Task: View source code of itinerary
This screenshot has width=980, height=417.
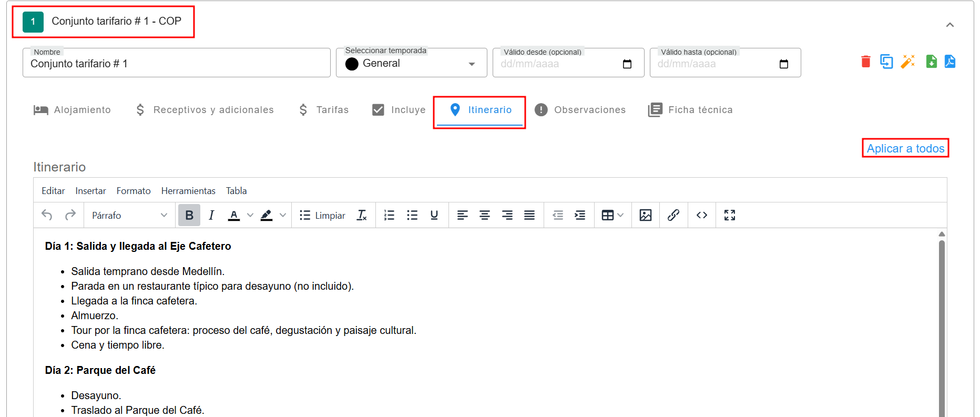Action: 701,215
